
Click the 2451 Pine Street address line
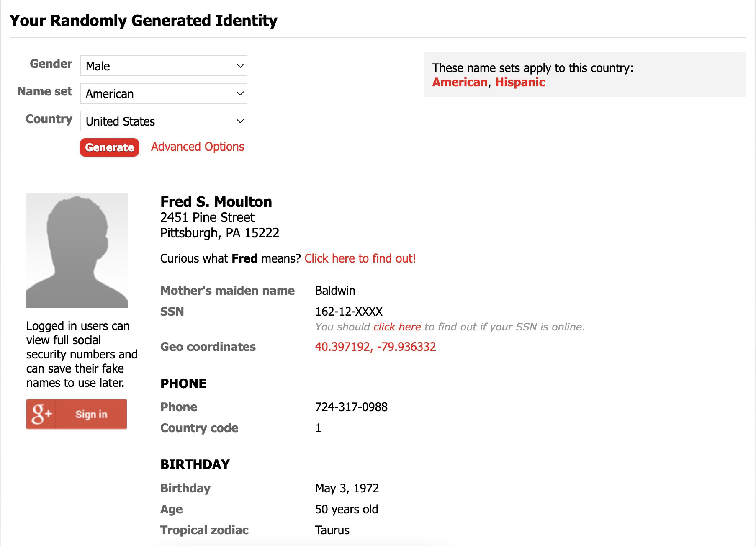pyautogui.click(x=207, y=217)
